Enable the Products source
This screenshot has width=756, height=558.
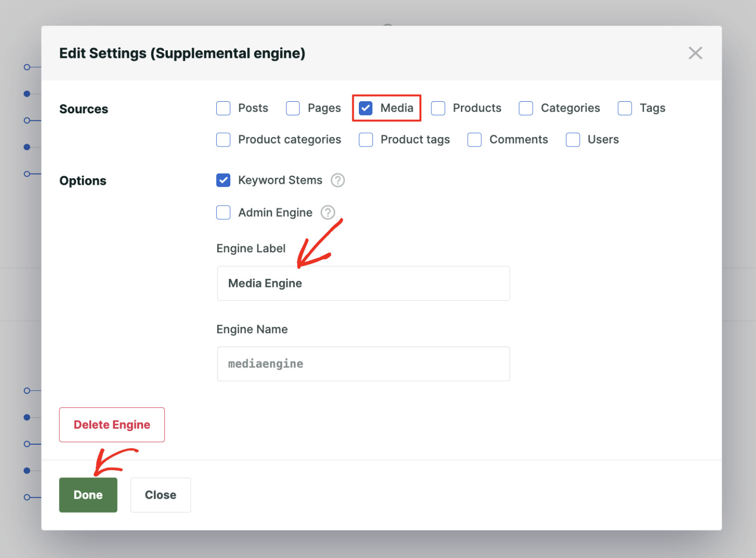click(x=438, y=108)
